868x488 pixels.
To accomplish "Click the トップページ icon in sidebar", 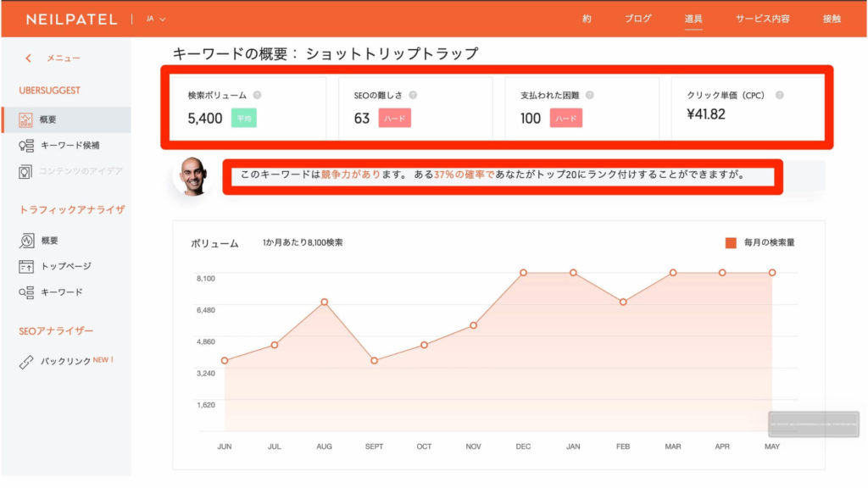I will point(25,267).
